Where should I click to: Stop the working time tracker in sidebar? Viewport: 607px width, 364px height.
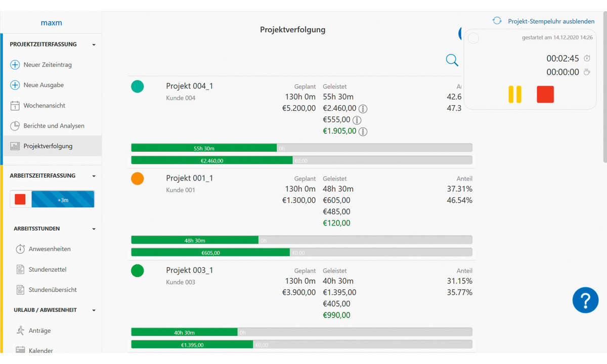pos(20,200)
